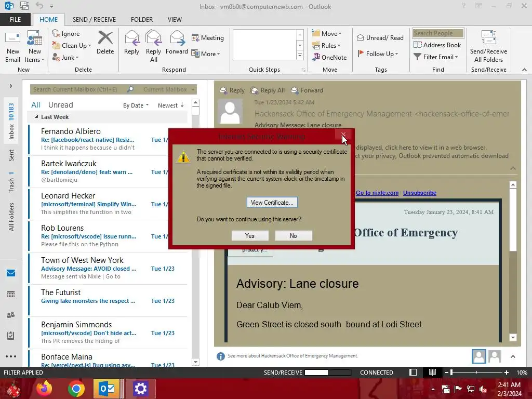Click No in the security warning
Image resolution: width=532 pixels, height=399 pixels.
tap(293, 235)
